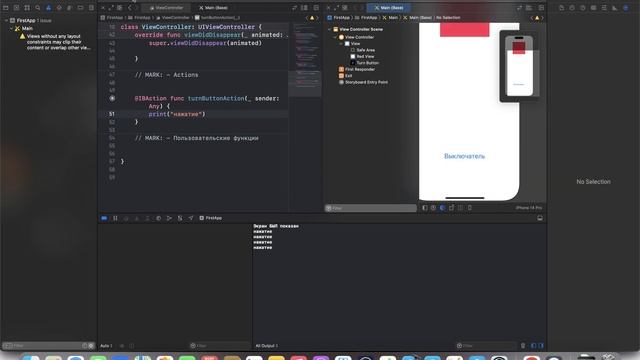This screenshot has height=360, width=640.
Task: Open the Source Control navigator
Action: pyautogui.click(x=16, y=8)
